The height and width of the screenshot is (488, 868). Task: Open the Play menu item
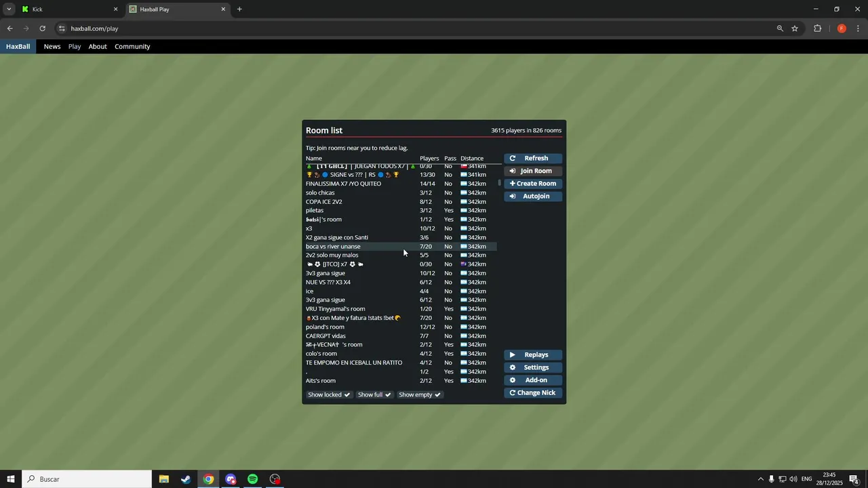tap(75, 47)
